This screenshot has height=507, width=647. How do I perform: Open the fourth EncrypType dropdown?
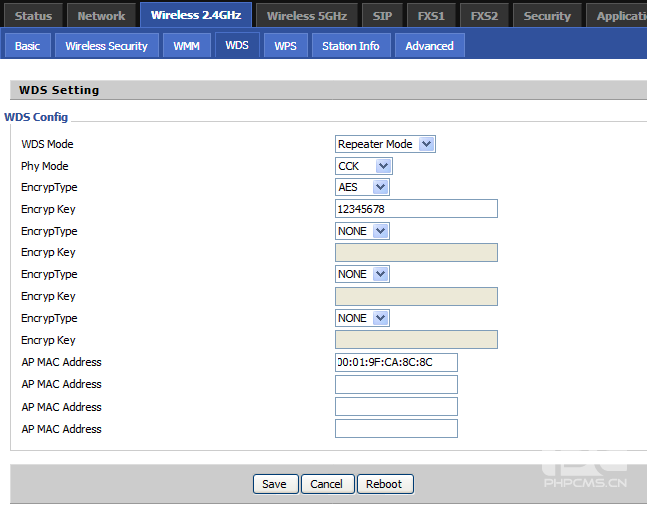pos(362,318)
